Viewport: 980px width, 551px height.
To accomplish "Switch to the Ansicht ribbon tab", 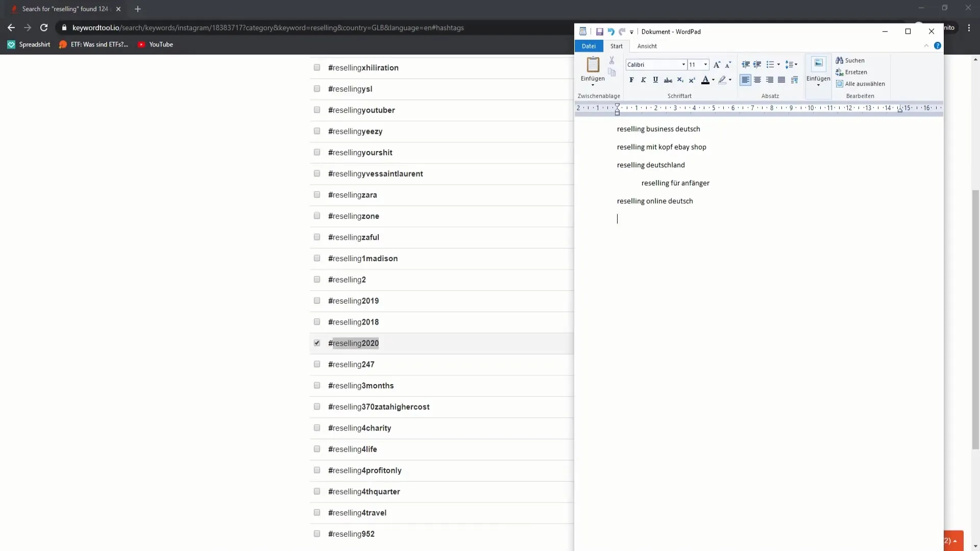I will point(647,46).
